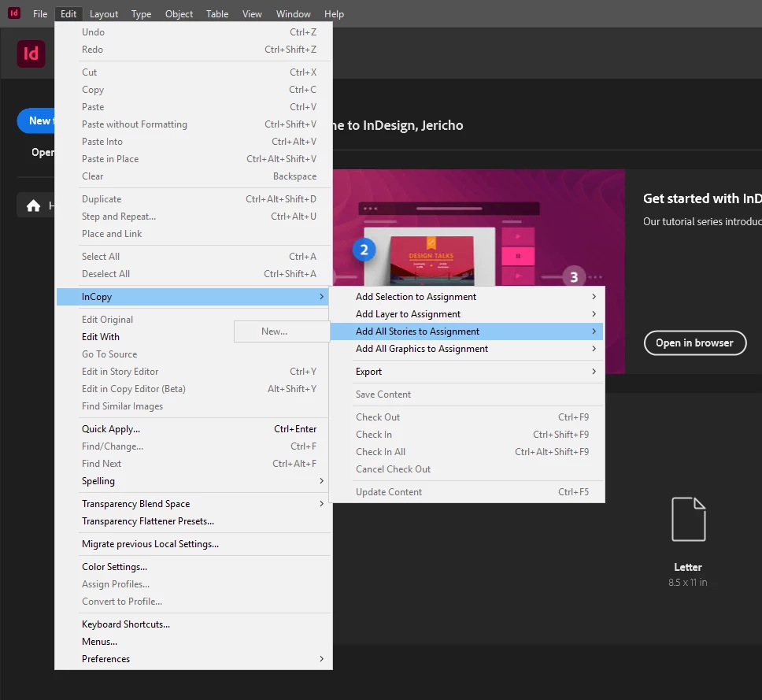Open the File menu
The height and width of the screenshot is (700, 762).
40,14
